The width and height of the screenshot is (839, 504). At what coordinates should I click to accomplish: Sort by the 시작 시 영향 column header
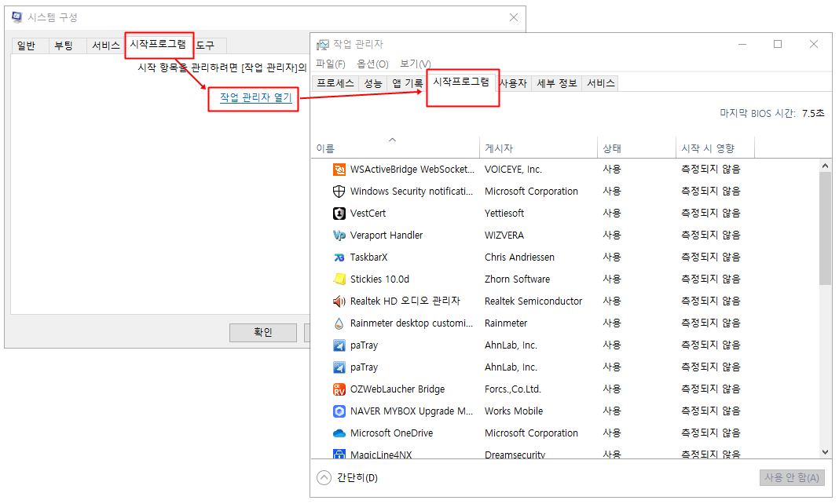point(715,148)
